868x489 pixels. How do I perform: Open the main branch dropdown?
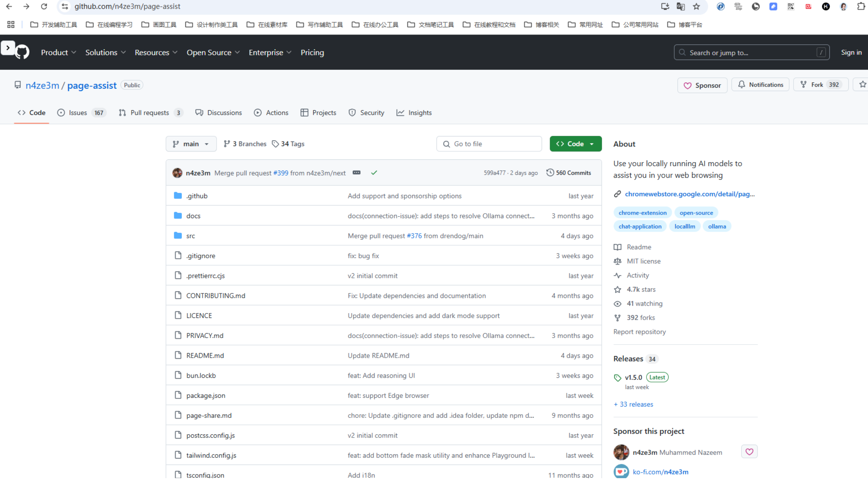191,144
